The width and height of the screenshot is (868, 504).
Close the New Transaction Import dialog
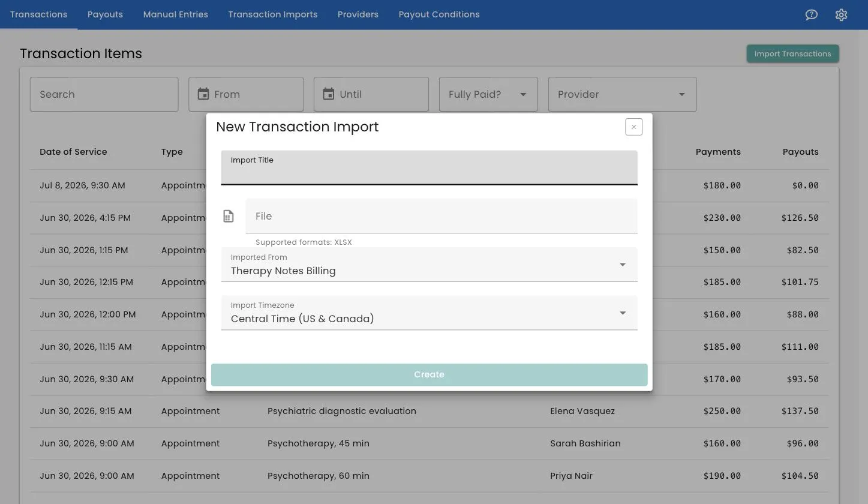tap(633, 127)
